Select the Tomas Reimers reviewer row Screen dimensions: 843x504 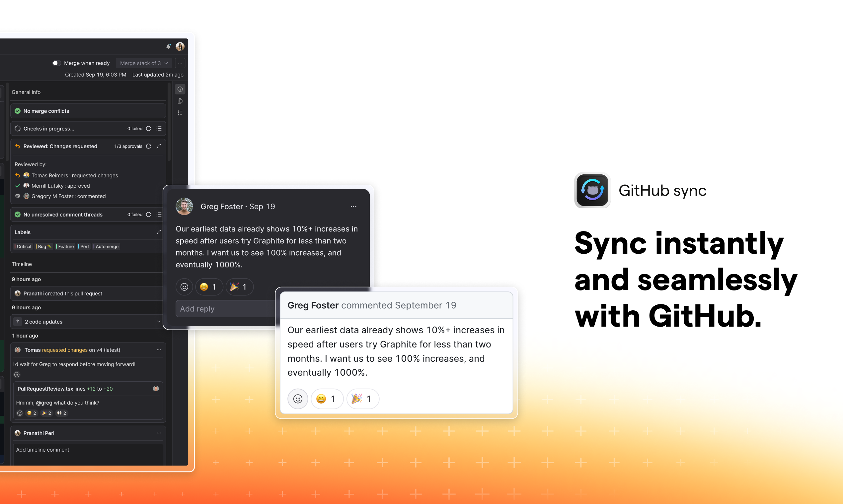pyautogui.click(x=67, y=175)
